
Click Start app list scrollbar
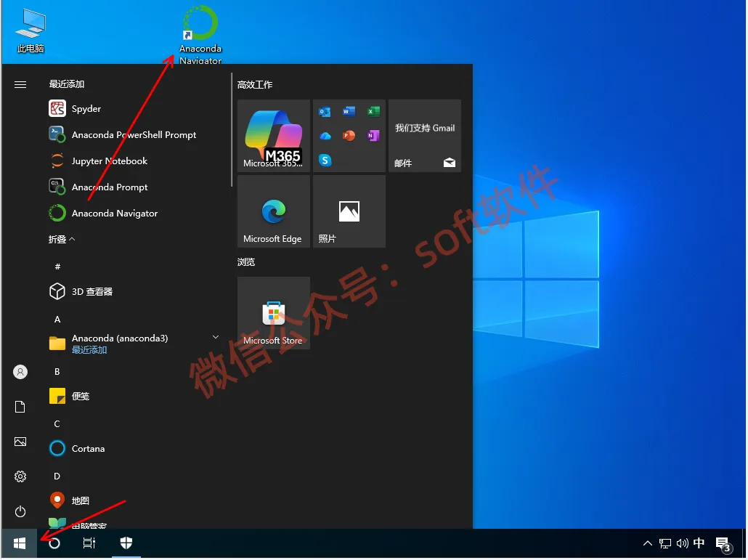(232, 130)
